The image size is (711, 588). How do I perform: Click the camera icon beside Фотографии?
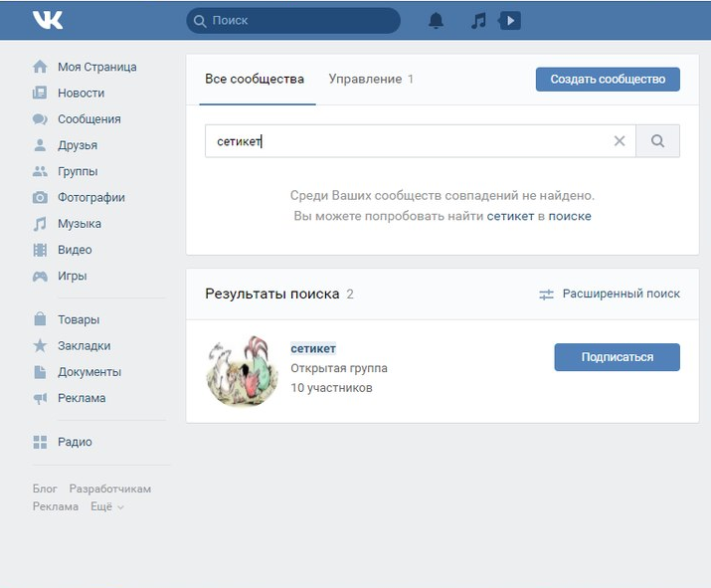(40, 197)
